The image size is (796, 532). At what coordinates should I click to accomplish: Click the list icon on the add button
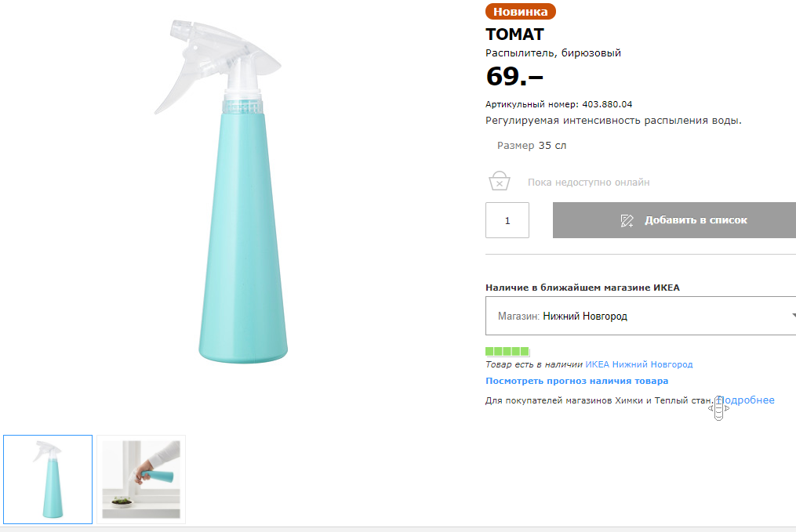click(627, 220)
